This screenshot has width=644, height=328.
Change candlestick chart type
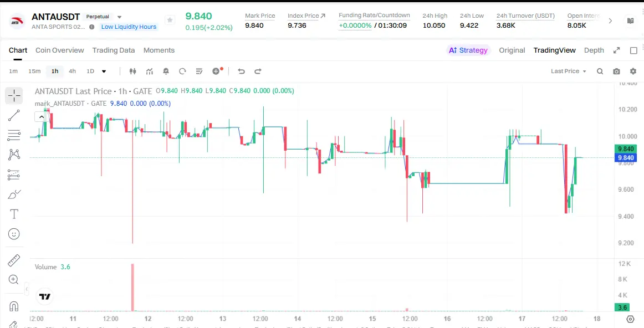(x=132, y=71)
